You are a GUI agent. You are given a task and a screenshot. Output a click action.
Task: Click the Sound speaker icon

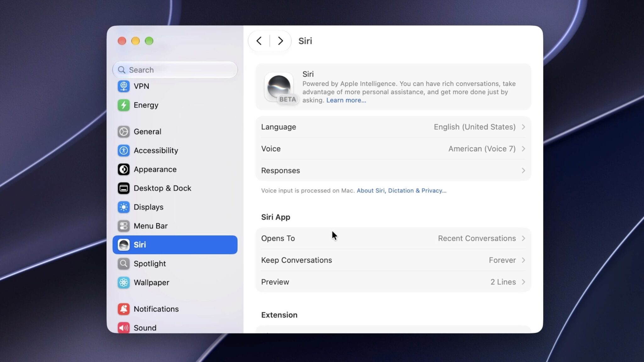coord(124,328)
